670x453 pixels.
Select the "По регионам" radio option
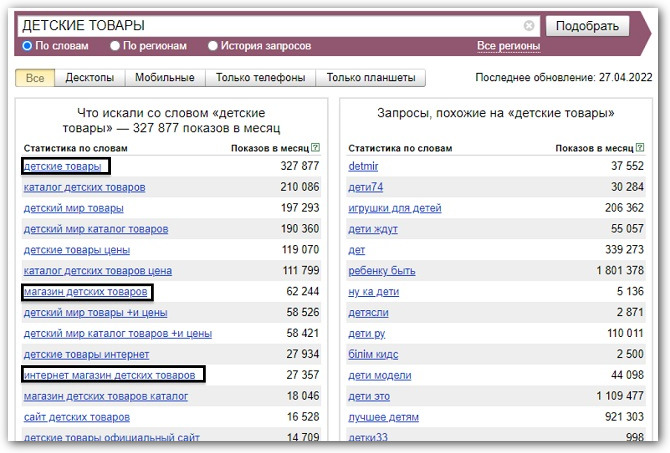116,46
